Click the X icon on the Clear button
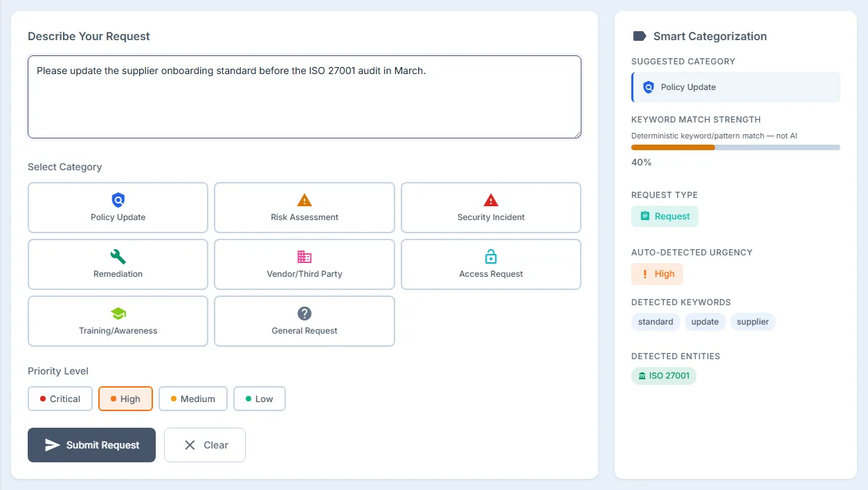 [x=190, y=445]
